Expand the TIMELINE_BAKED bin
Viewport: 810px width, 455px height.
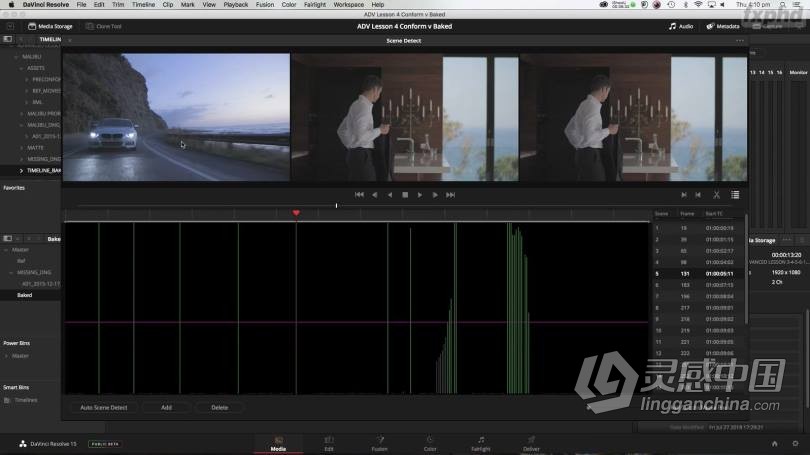pyautogui.click(x=21, y=170)
